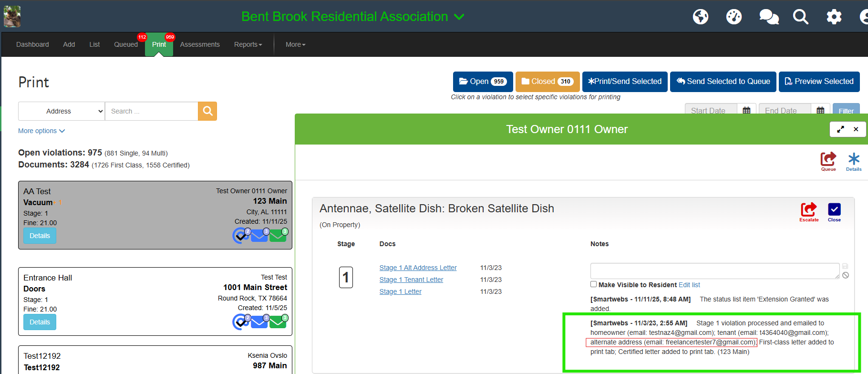Screen dimensions: 868x374
Task: Switch to the Queued tab
Action: tap(126, 44)
